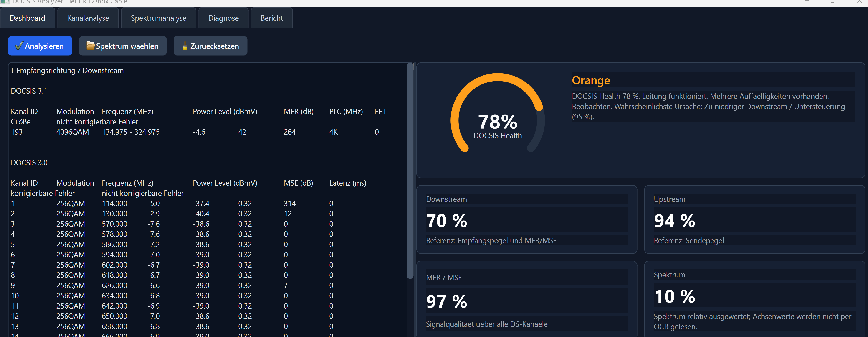The width and height of the screenshot is (868, 337).
Task: Click the Analysieren button
Action: coord(40,46)
